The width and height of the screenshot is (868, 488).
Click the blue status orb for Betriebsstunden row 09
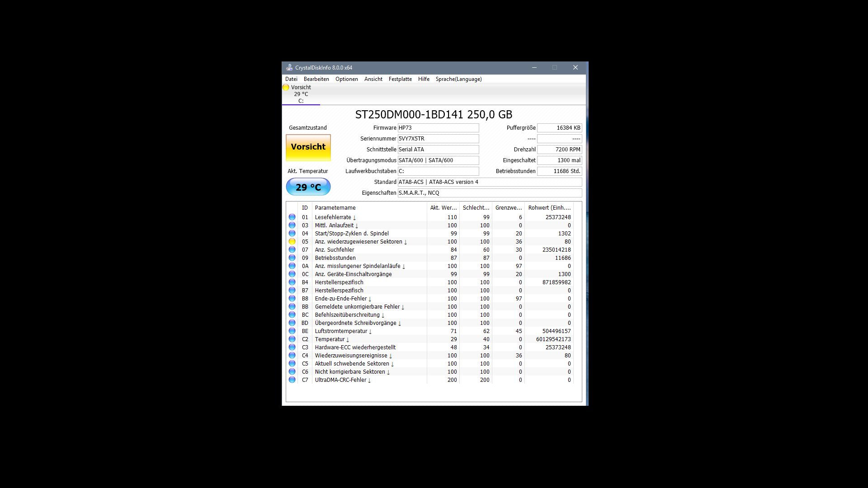click(x=292, y=258)
